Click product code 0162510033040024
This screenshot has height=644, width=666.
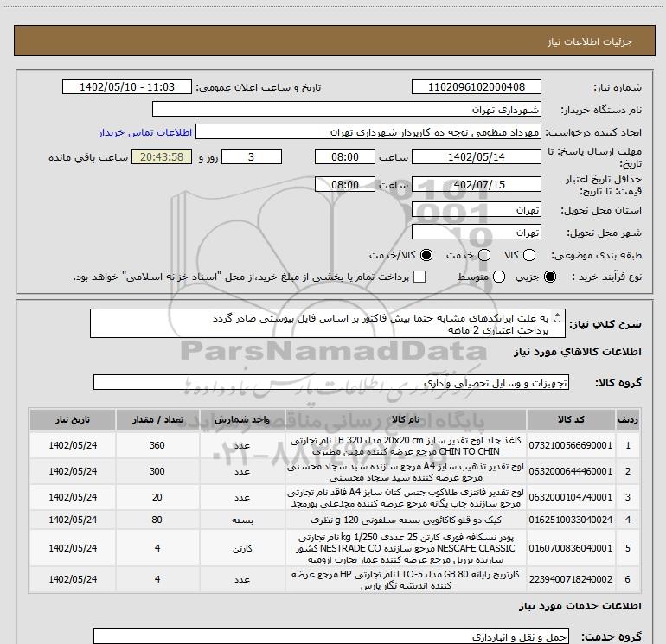coord(571,520)
